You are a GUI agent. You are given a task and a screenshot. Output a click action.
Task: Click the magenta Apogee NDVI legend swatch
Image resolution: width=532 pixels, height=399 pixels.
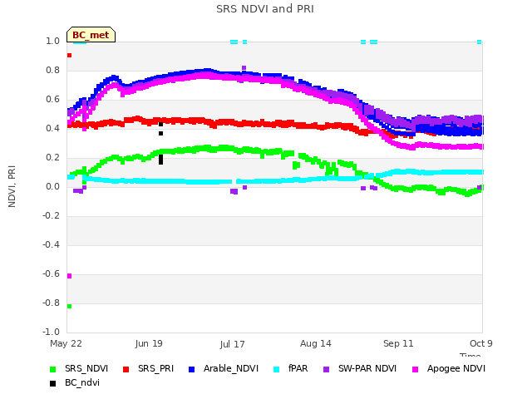(x=415, y=369)
